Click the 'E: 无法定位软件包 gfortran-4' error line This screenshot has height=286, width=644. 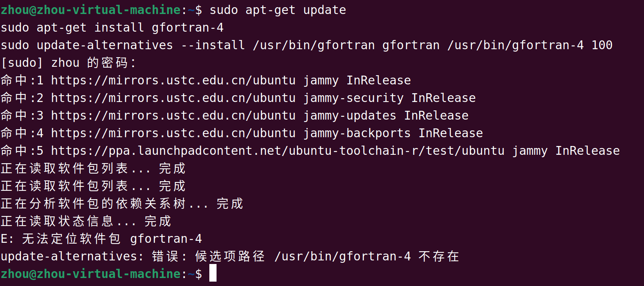(101, 239)
